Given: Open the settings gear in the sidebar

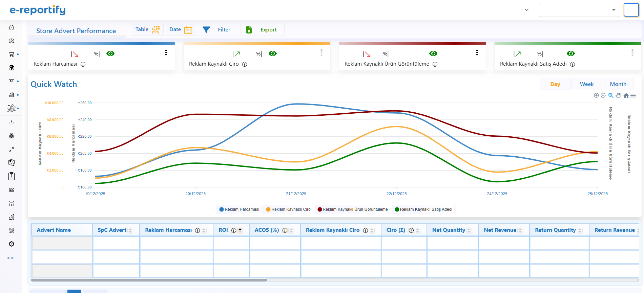Looking at the screenshot, I should (12, 244).
